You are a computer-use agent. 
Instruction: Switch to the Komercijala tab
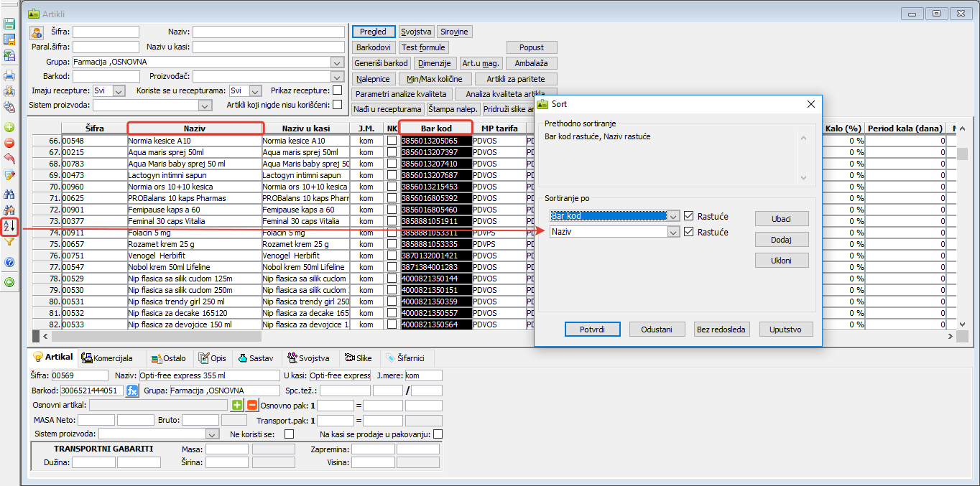(x=108, y=358)
